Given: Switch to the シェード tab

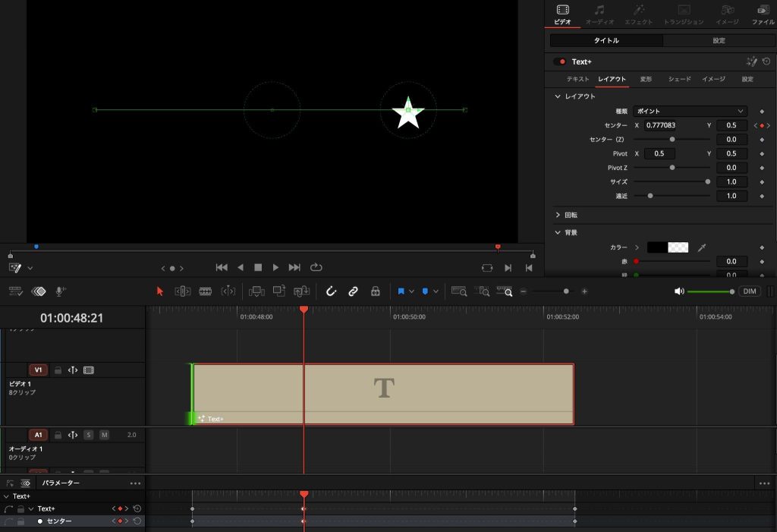Looking at the screenshot, I should point(679,80).
